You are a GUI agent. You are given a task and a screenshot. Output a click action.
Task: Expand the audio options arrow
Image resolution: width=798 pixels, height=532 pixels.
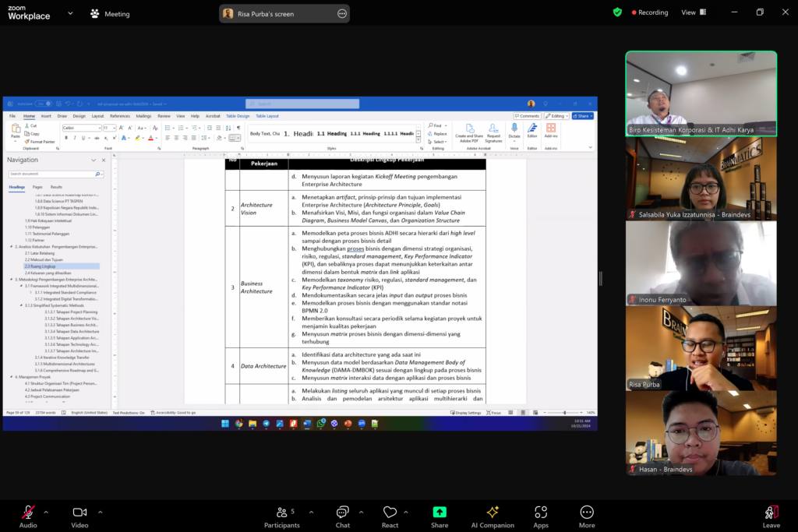(46, 512)
